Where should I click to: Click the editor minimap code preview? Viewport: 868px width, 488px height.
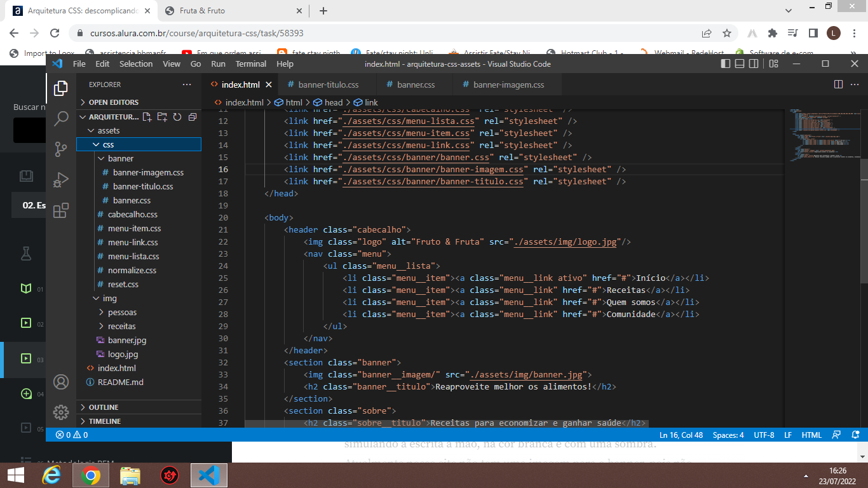tap(824, 135)
